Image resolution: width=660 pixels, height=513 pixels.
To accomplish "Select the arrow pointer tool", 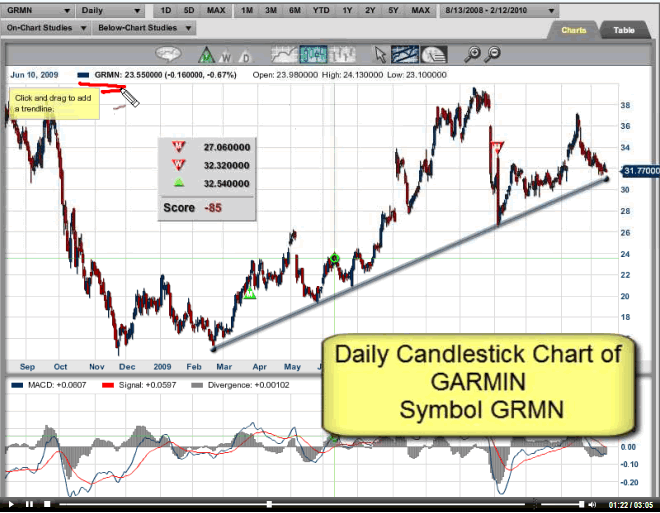I will [381, 55].
